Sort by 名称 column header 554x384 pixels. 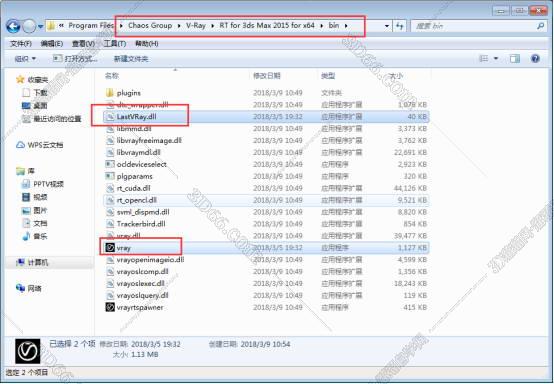pyautogui.click(x=112, y=76)
